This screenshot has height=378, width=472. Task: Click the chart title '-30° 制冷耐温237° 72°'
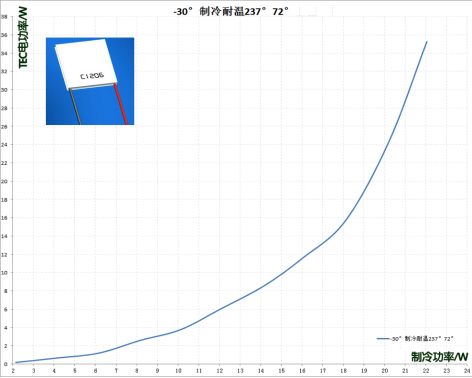(x=231, y=11)
